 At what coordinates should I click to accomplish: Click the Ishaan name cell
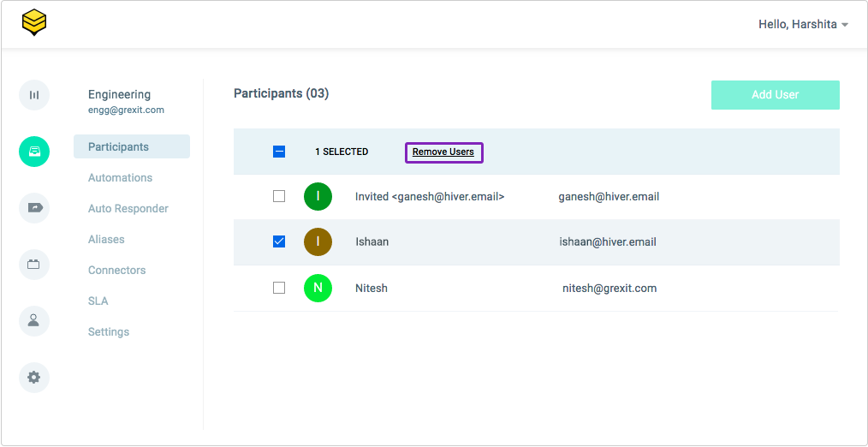point(372,242)
